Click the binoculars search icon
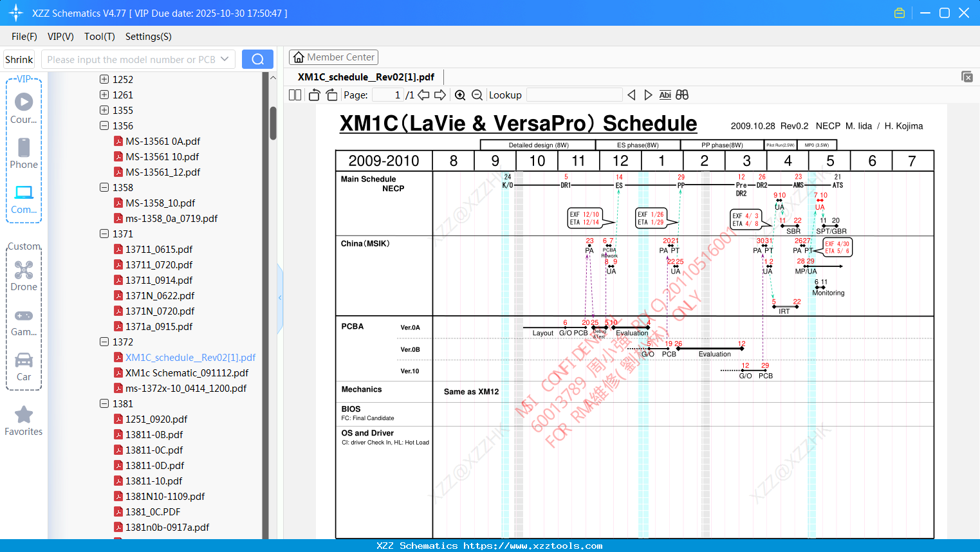Viewport: 980px width, 552px height. [682, 95]
